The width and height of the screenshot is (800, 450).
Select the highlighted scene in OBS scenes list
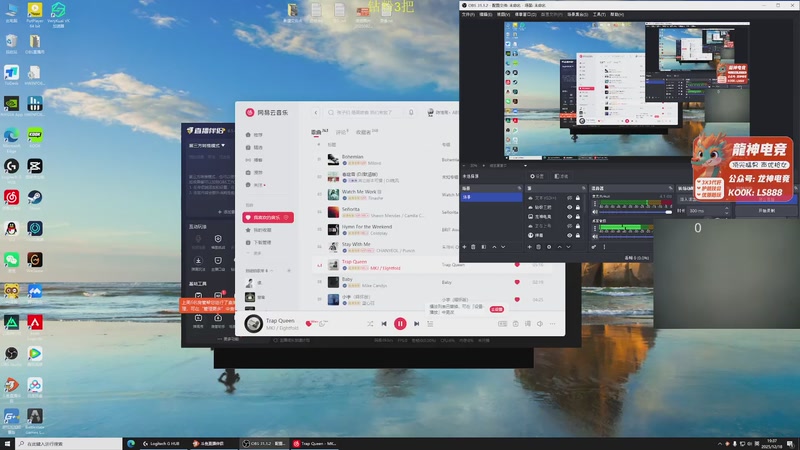[491, 197]
